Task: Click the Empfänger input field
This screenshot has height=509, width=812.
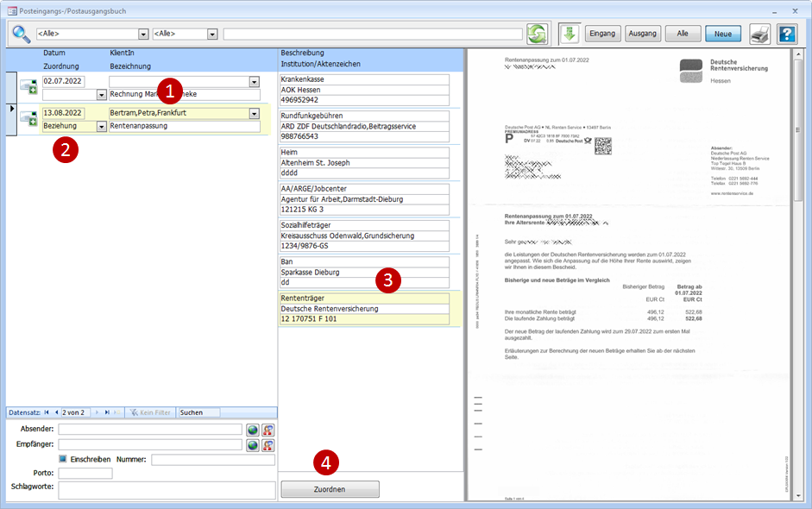Action: click(x=150, y=445)
